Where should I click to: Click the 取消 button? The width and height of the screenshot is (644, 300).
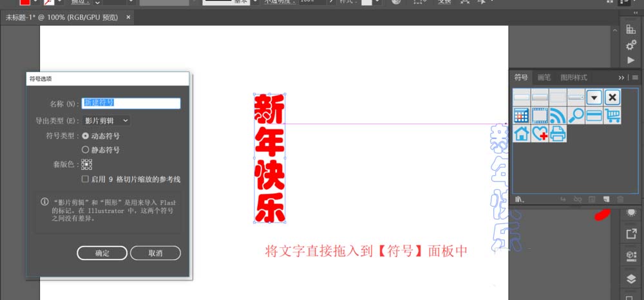pos(155,253)
